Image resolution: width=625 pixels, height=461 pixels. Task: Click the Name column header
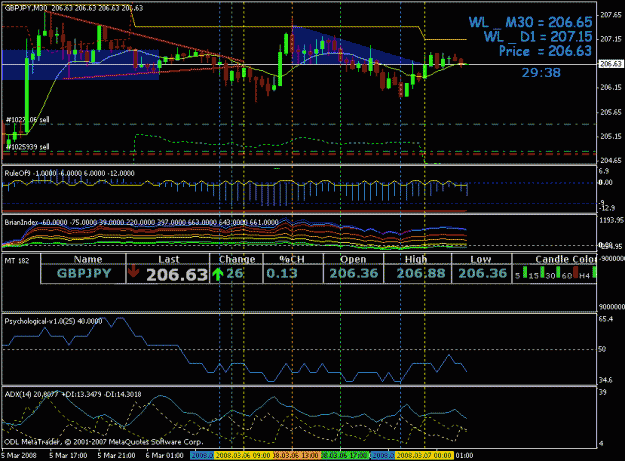[88, 259]
